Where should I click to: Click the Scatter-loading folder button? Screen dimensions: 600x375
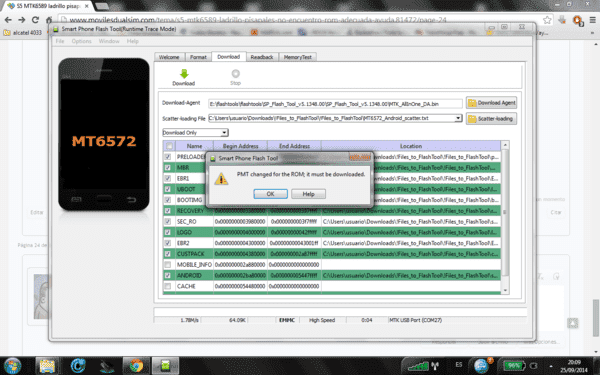point(492,119)
